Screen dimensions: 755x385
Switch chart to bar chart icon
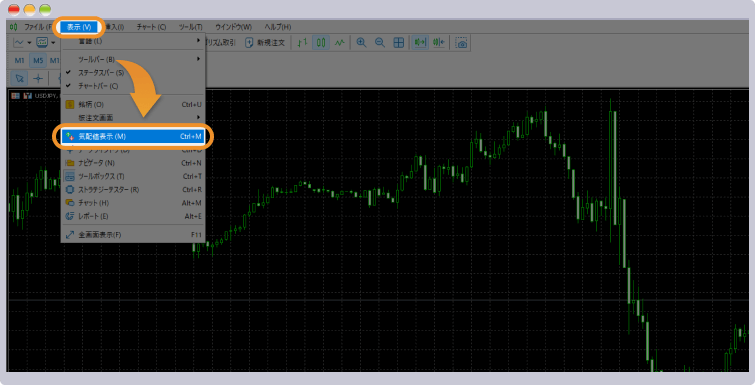(302, 43)
